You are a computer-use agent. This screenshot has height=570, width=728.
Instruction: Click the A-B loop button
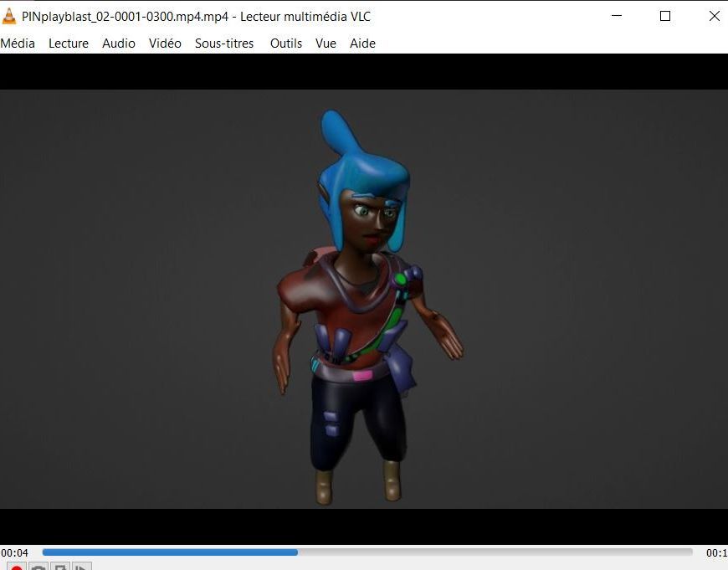pyautogui.click(x=59, y=567)
